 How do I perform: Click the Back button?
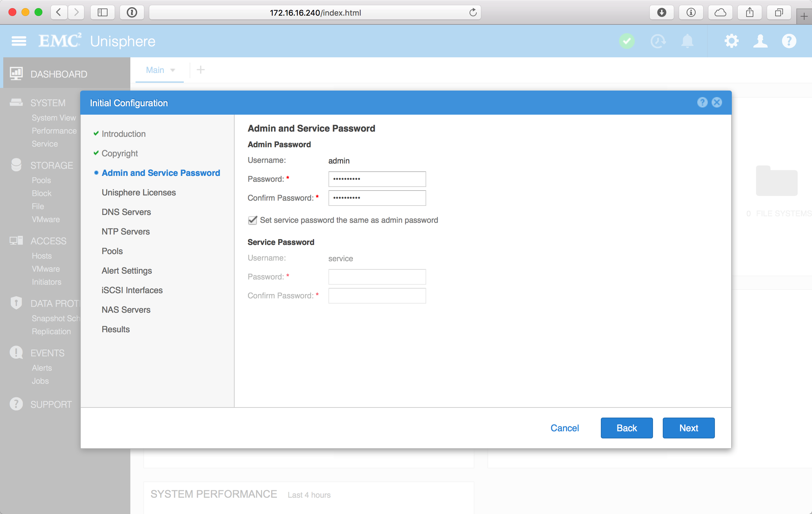pyautogui.click(x=626, y=428)
